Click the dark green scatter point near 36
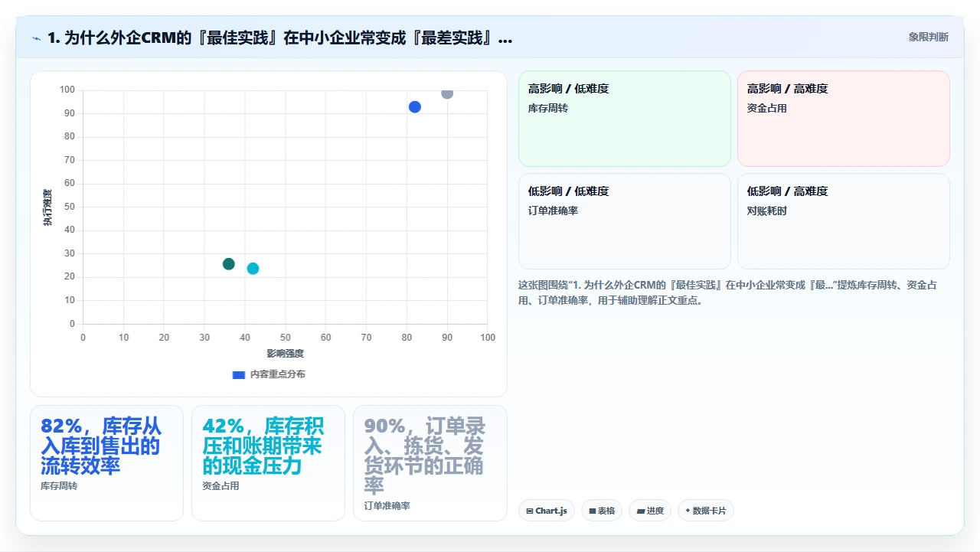Image resolution: width=980 pixels, height=552 pixels. coord(229,264)
